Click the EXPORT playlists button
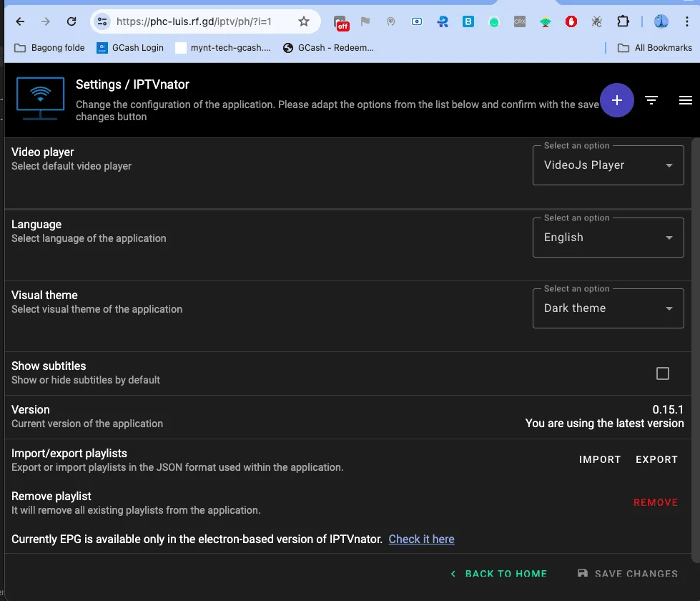The image size is (700, 601). point(656,460)
